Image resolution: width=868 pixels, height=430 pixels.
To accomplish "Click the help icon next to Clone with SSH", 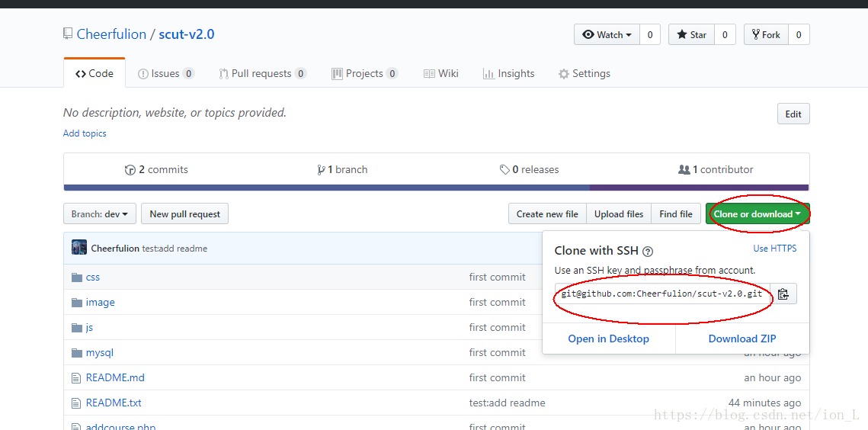I will coord(648,251).
